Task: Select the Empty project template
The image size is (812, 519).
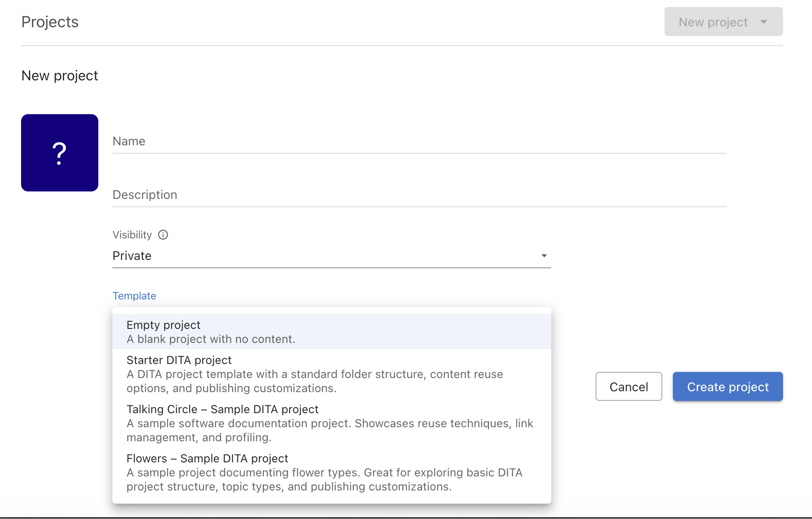Action: pyautogui.click(x=163, y=325)
